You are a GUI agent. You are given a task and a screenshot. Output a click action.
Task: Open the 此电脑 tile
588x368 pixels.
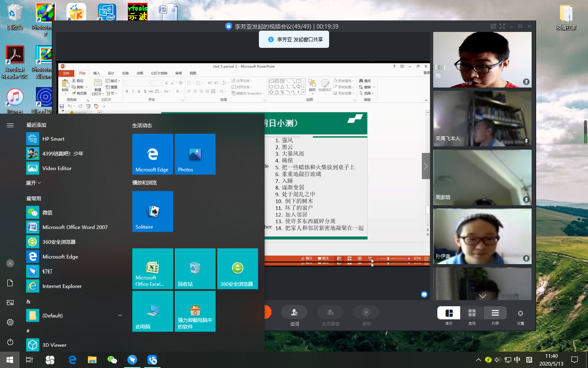pyautogui.click(x=153, y=311)
